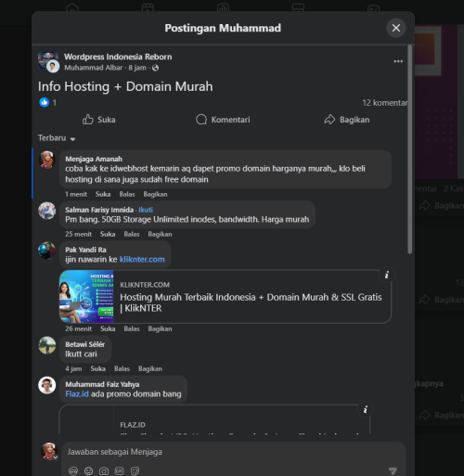This screenshot has width=464, height=476.
Task: Click the Suka thumbs-up button on post
Action: pos(98,120)
